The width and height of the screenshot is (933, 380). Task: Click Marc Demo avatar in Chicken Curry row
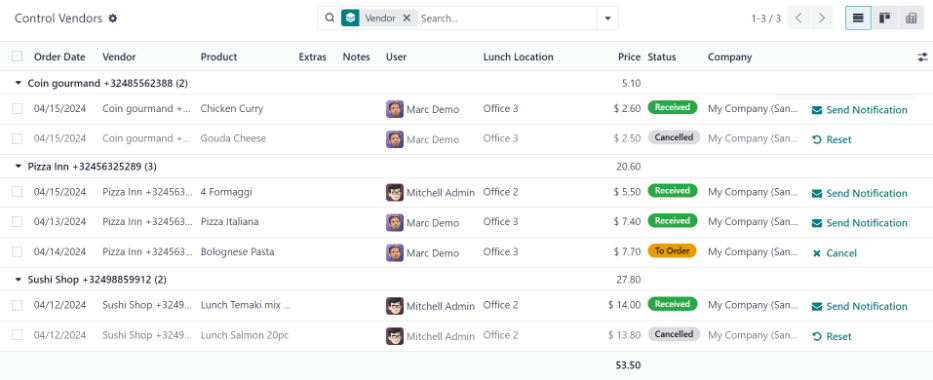(x=395, y=109)
